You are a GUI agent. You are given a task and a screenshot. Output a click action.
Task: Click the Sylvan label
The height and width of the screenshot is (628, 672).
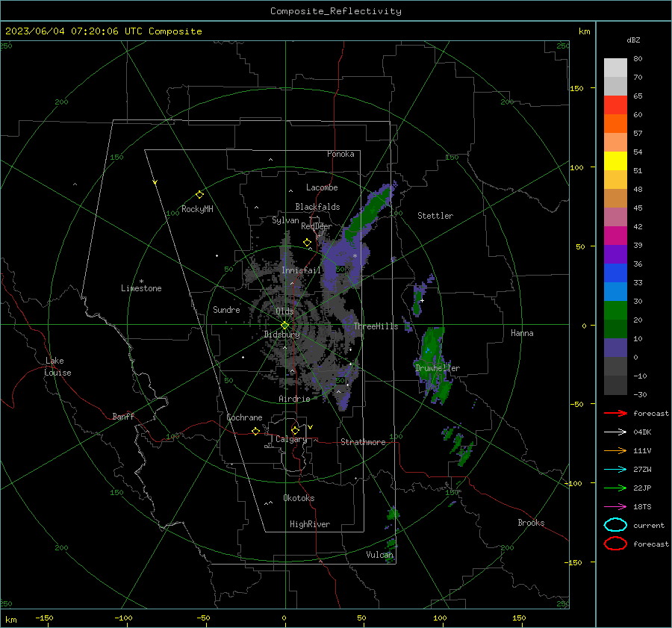pos(285,220)
